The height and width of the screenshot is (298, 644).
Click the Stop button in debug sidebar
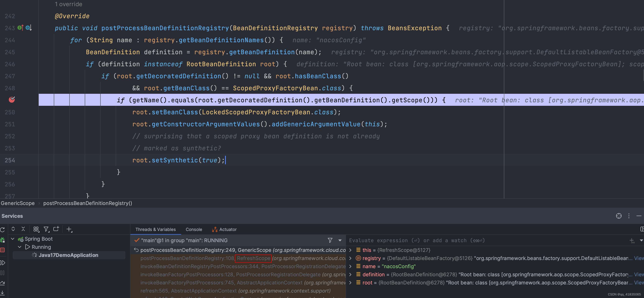[x=3, y=250]
